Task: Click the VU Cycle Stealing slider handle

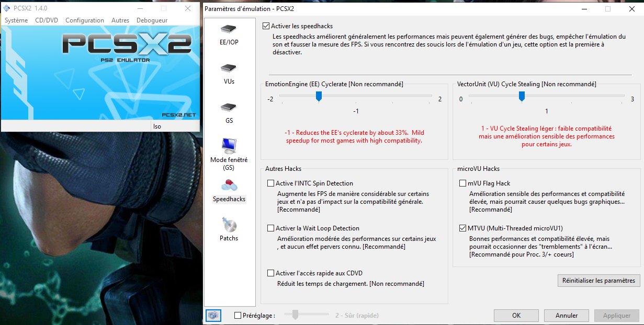Action: (522, 96)
